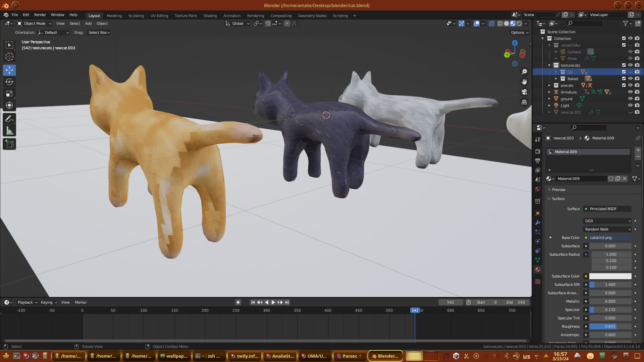644x362 pixels.
Task: Open the GGX distribution dropdown
Action: (607, 221)
